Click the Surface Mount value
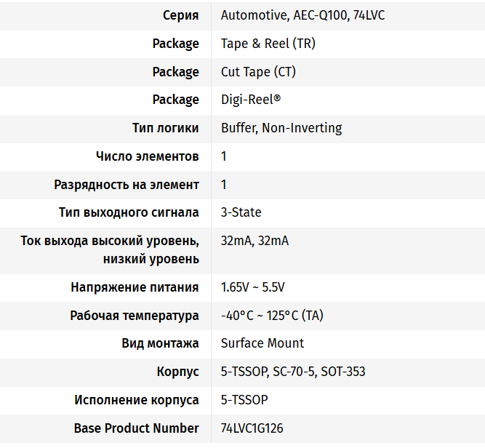This screenshot has width=485, height=448. pyautogui.click(x=262, y=343)
